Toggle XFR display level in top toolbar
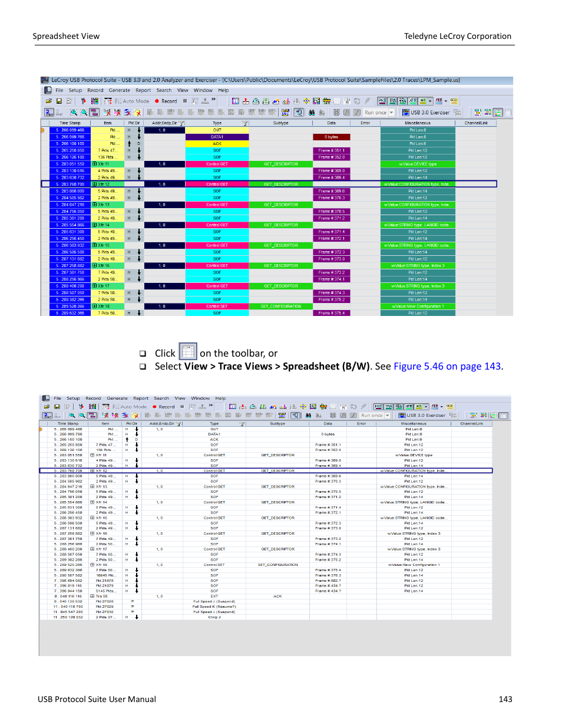The width and height of the screenshot is (562, 728). coord(412,101)
